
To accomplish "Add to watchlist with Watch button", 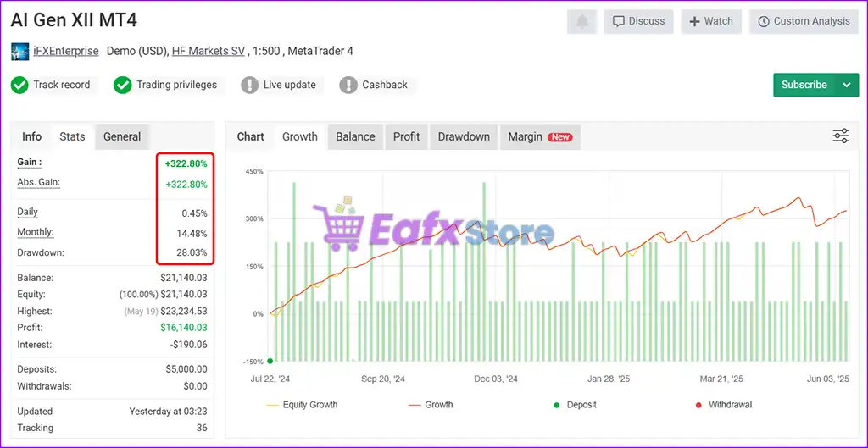I will pos(711,21).
